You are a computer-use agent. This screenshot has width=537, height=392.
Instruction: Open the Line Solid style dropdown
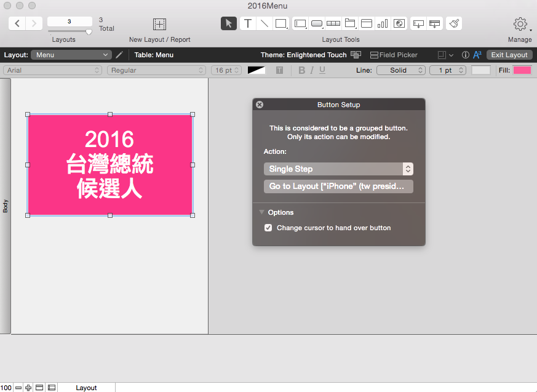click(x=401, y=70)
